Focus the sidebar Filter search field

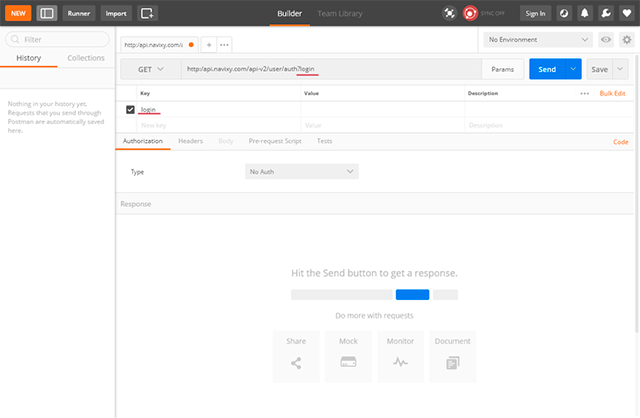pos(57,39)
